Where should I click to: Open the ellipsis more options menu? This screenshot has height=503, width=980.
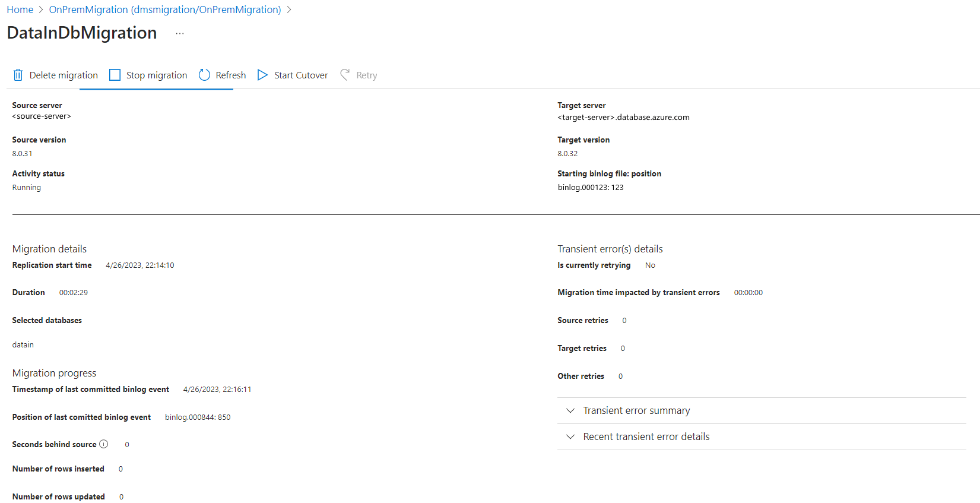(x=180, y=34)
